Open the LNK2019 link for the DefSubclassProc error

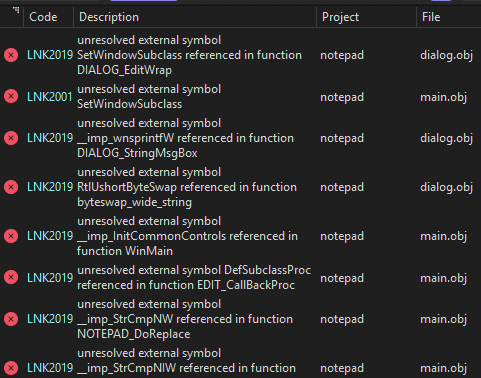click(50, 278)
